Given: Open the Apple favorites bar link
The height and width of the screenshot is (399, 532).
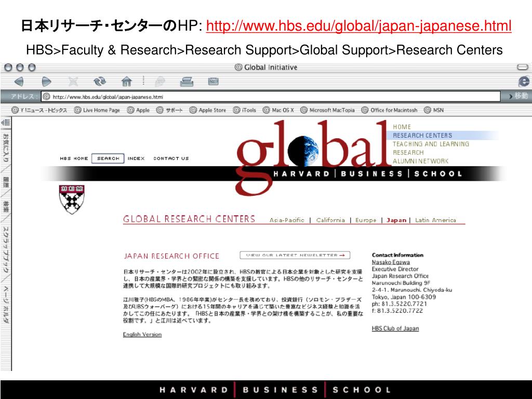Looking at the screenshot, I should (x=138, y=110).
